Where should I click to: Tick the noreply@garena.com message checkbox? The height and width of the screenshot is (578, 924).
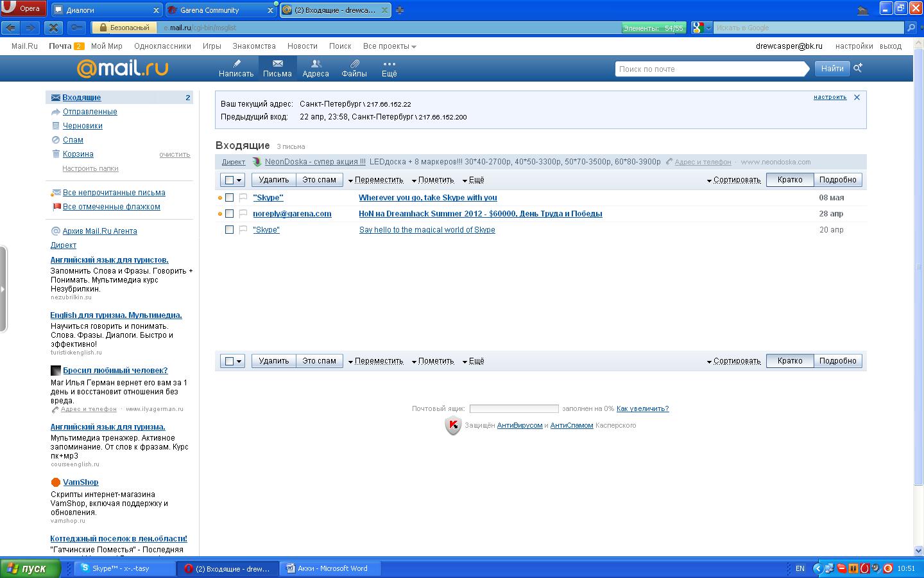pyautogui.click(x=229, y=214)
